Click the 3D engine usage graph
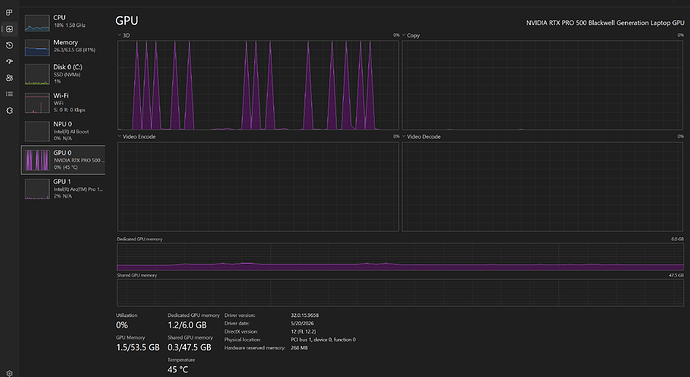 point(258,85)
